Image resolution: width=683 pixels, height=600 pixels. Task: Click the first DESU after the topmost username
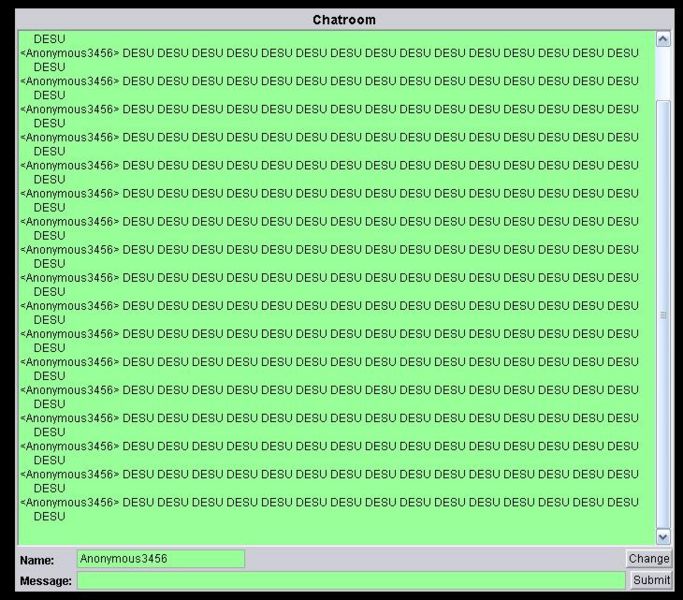click(138, 53)
